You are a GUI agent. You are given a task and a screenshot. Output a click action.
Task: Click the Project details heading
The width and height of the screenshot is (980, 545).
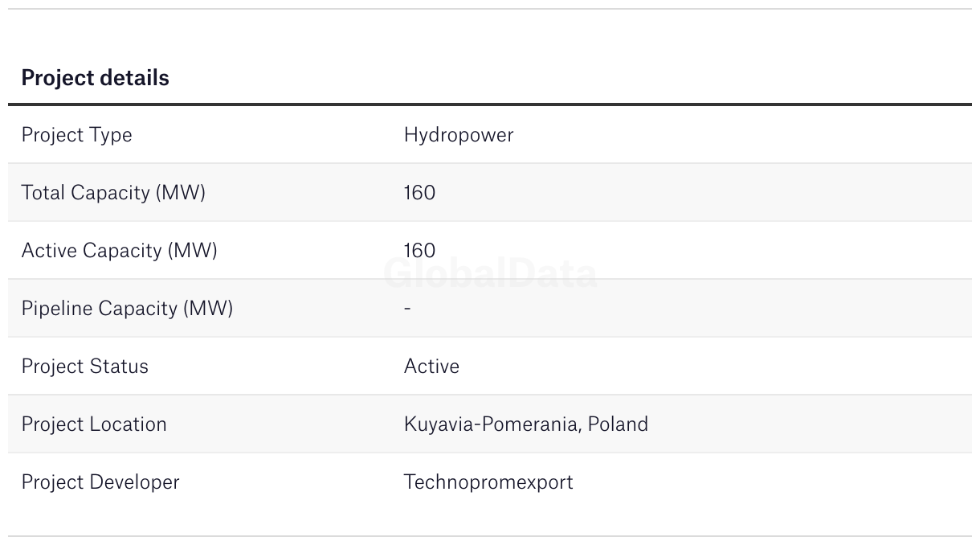point(95,78)
